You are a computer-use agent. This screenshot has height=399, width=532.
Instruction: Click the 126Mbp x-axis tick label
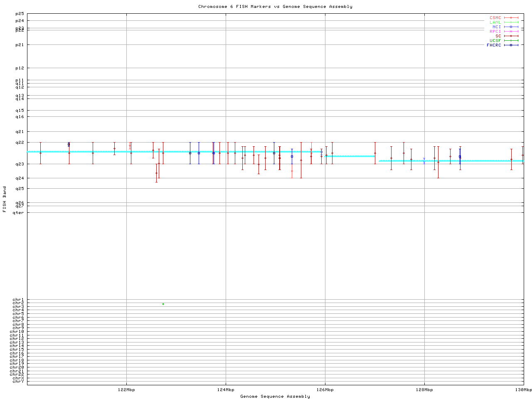325,390
